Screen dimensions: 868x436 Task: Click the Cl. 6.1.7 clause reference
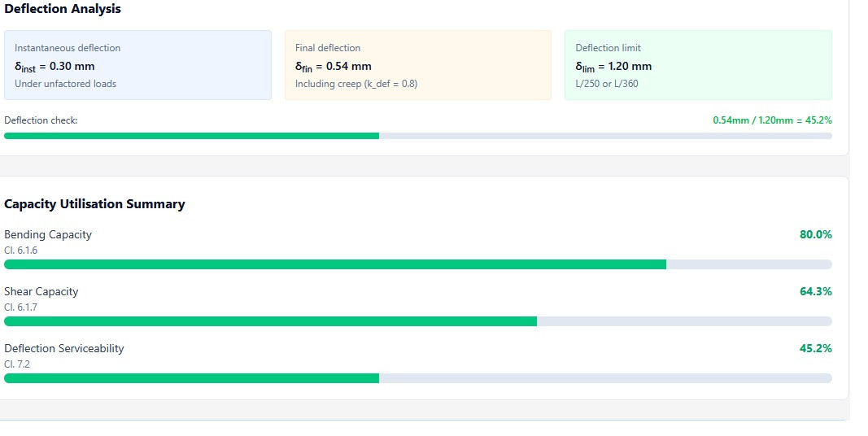(21, 307)
